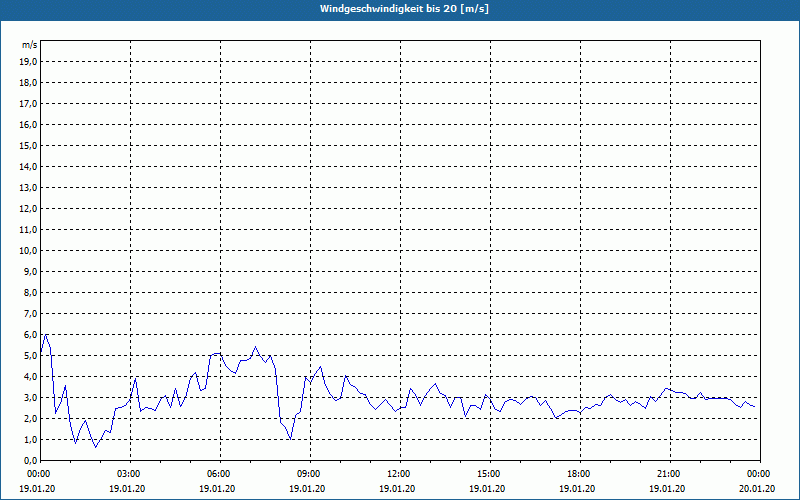The image size is (800, 500).
Task: Pick the 14,0 y-axis value
Action: tap(28, 166)
